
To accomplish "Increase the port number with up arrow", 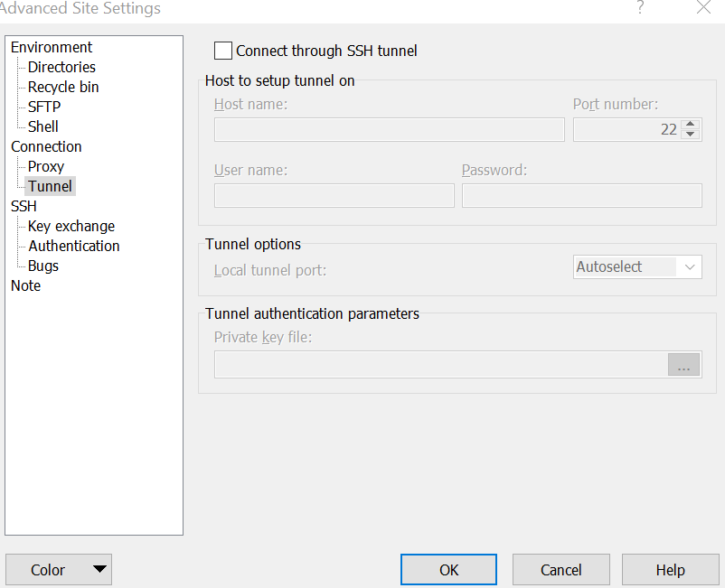I will point(691,125).
